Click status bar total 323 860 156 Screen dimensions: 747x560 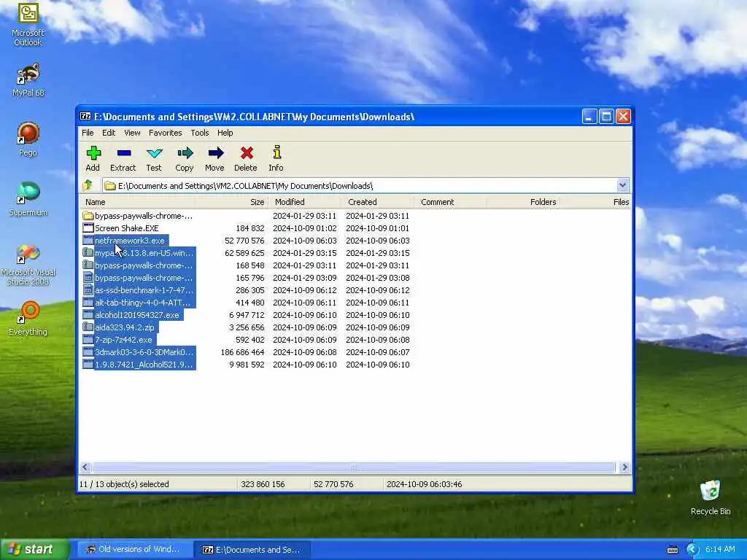263,484
